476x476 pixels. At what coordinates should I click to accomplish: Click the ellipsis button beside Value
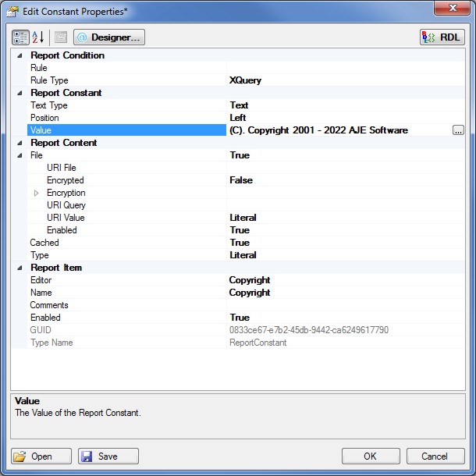coord(458,130)
